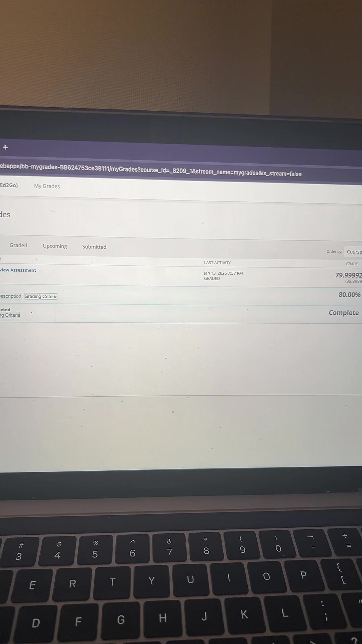The image size is (362, 644).
Task: Click the browser address bar URL
Action: 151,170
